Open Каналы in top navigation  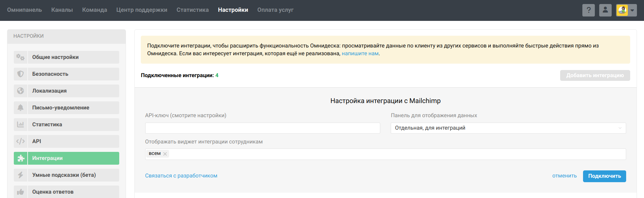[62, 10]
